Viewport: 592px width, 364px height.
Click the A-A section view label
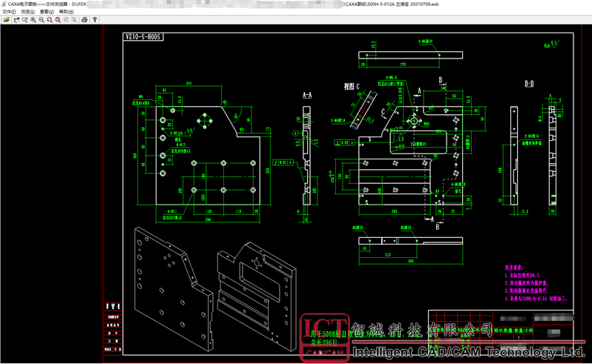(x=307, y=96)
